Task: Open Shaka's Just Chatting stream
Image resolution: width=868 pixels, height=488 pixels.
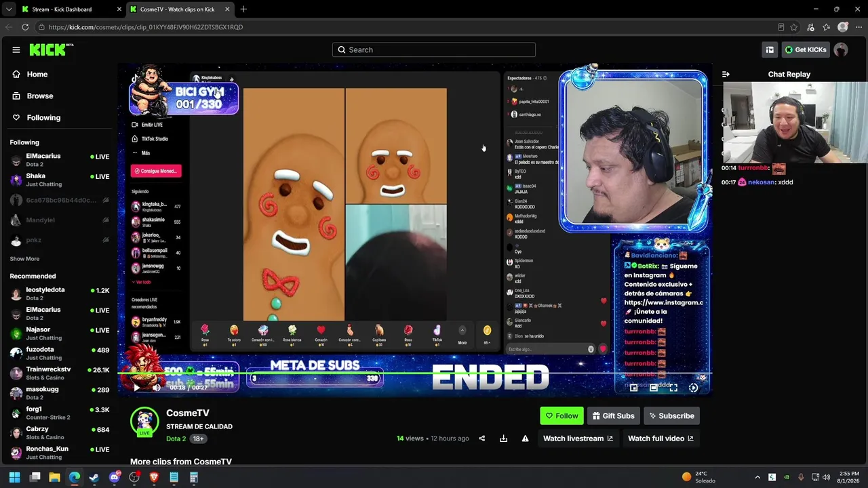Action: point(60,180)
